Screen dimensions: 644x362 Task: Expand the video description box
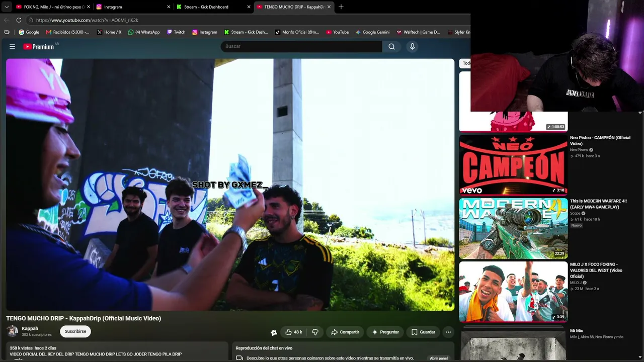117,351
